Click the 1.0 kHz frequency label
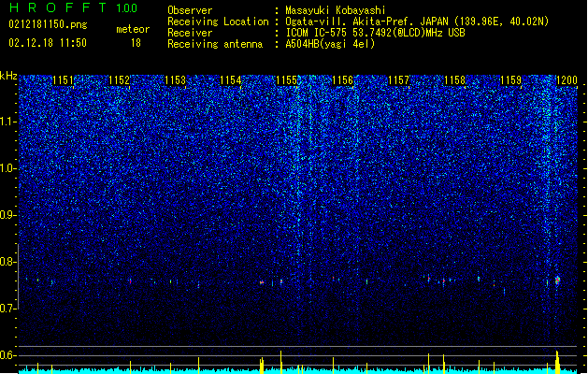Viewport: 588px width, 374px height. coord(8,168)
